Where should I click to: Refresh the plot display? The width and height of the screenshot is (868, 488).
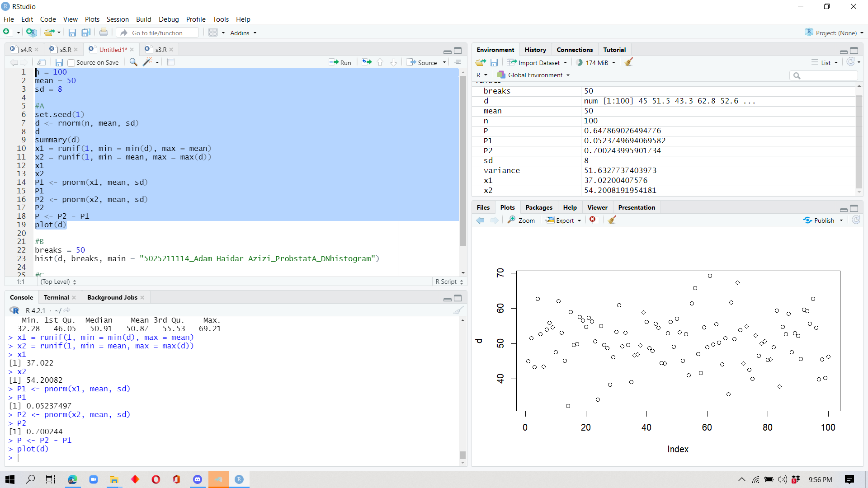click(x=856, y=220)
